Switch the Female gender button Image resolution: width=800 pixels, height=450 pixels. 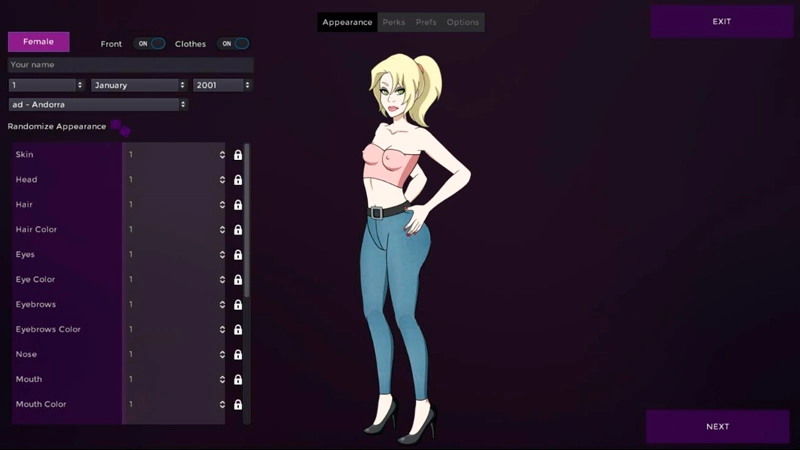(x=39, y=42)
